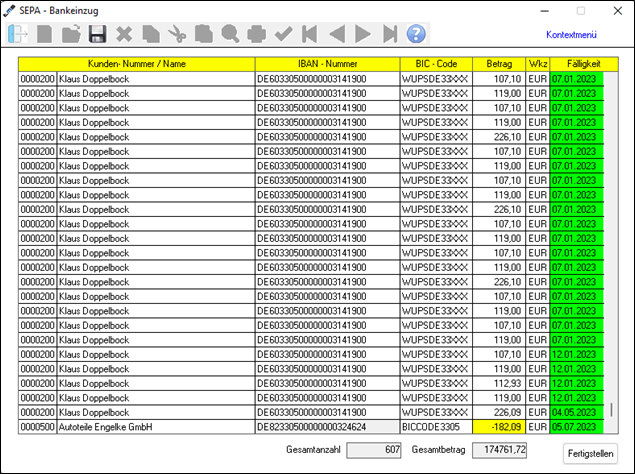Screen dimensions: 635x474
Task: Delete entry using the X icon
Action: tap(124, 34)
